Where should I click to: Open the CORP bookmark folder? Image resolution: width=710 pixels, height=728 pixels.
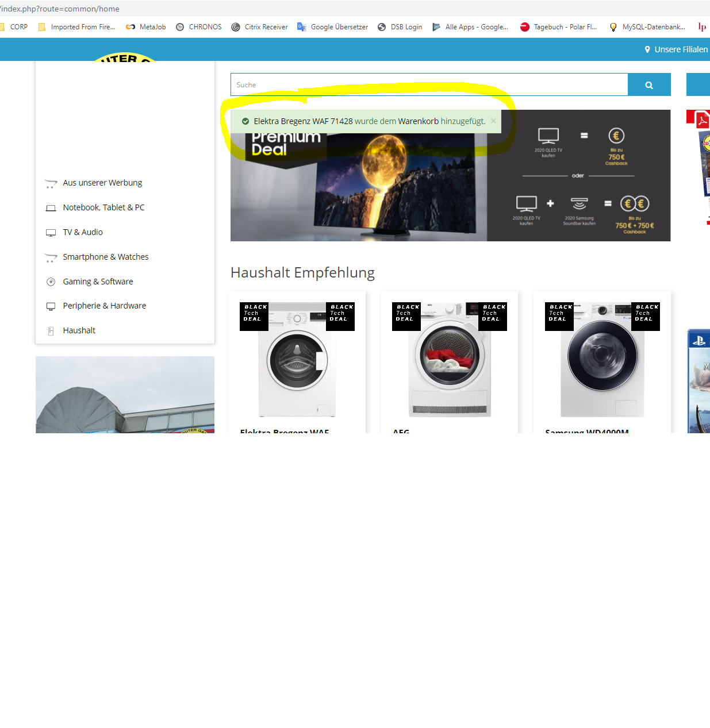point(14,27)
